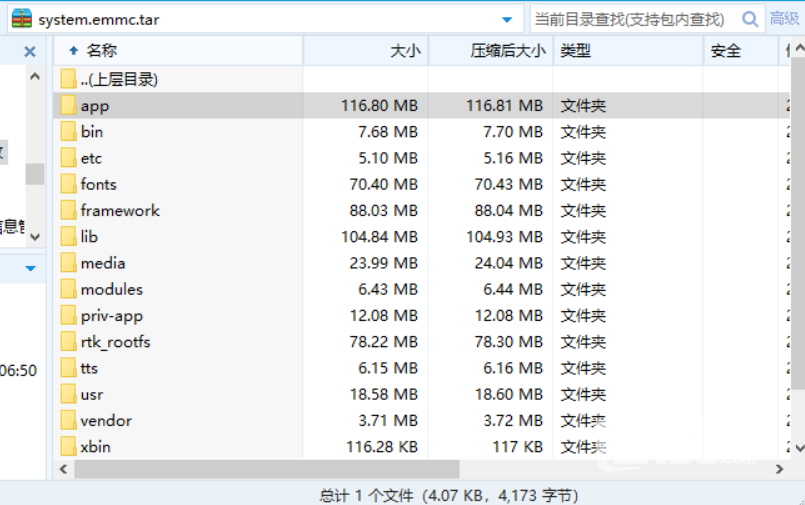
Task: Click the etc folder icon
Action: (68, 158)
